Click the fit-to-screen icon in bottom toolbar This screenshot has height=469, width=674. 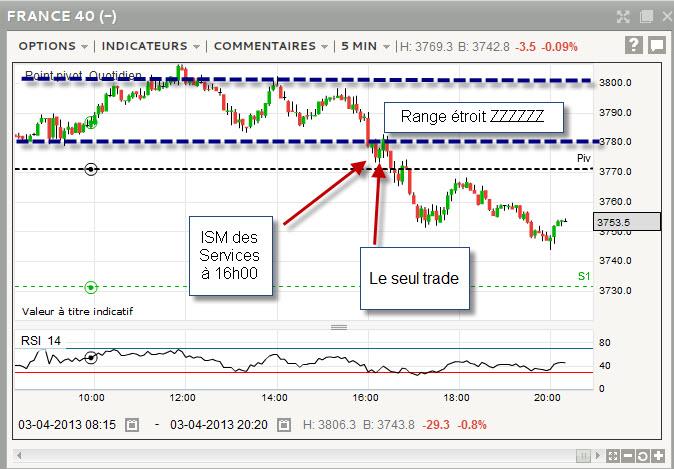[x=613, y=456]
